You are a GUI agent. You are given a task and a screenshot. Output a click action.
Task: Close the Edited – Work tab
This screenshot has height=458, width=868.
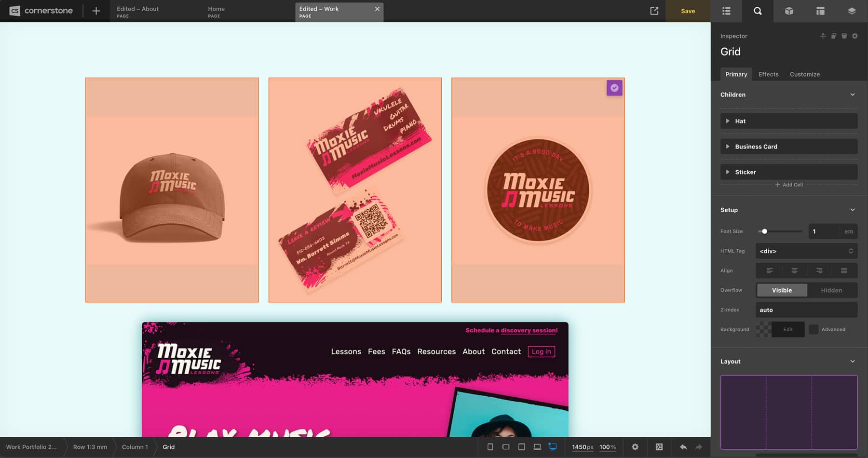(x=377, y=9)
